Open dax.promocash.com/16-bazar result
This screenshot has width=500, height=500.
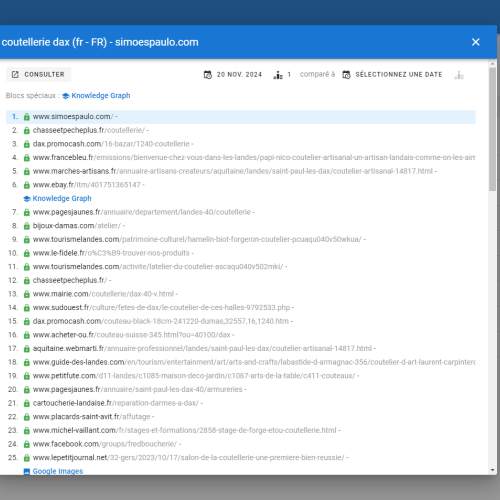[111, 144]
